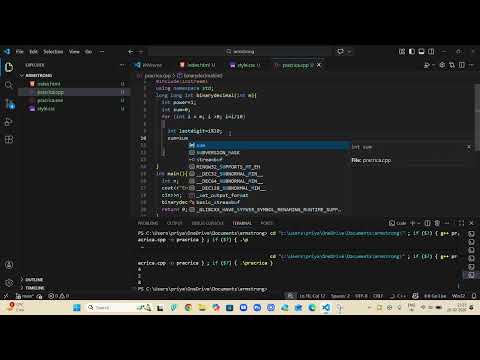Switch to the Debug Console tab
Image resolution: width=480 pixels, height=360 pixels.
click(x=208, y=223)
